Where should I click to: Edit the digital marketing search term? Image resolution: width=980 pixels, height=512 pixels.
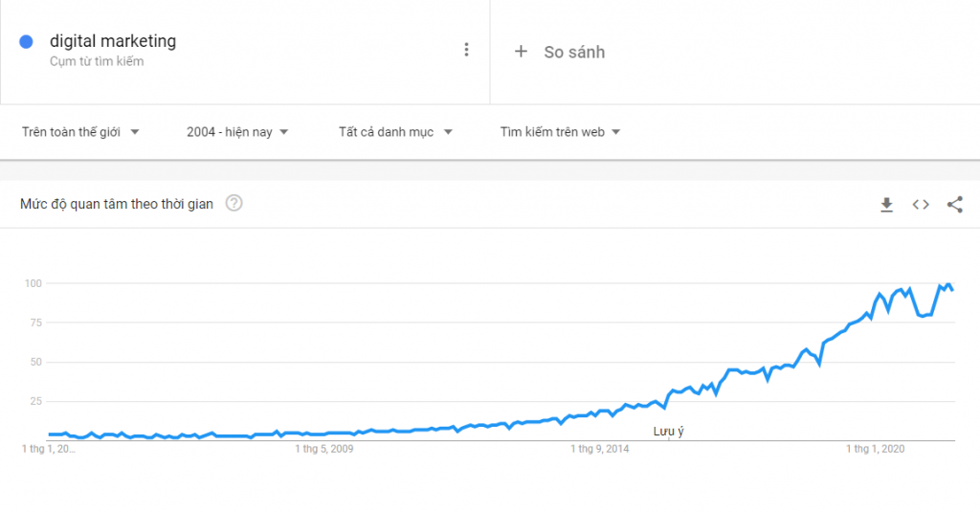(113, 41)
